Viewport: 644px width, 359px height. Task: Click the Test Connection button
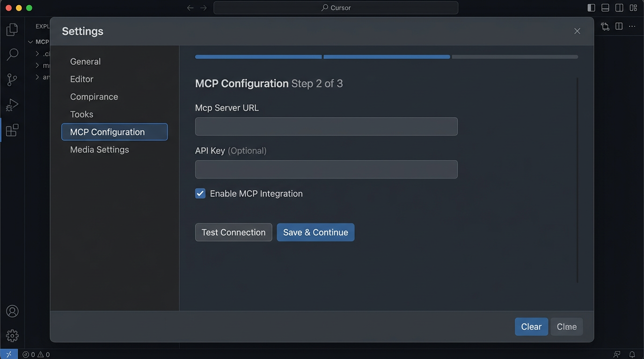(234, 232)
